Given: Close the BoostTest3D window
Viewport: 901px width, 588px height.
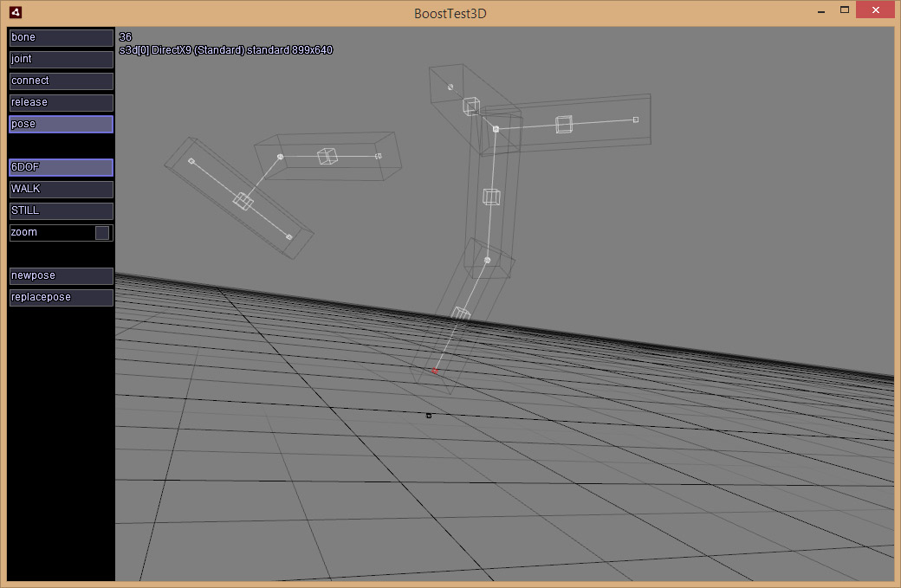Looking at the screenshot, I should tap(875, 10).
